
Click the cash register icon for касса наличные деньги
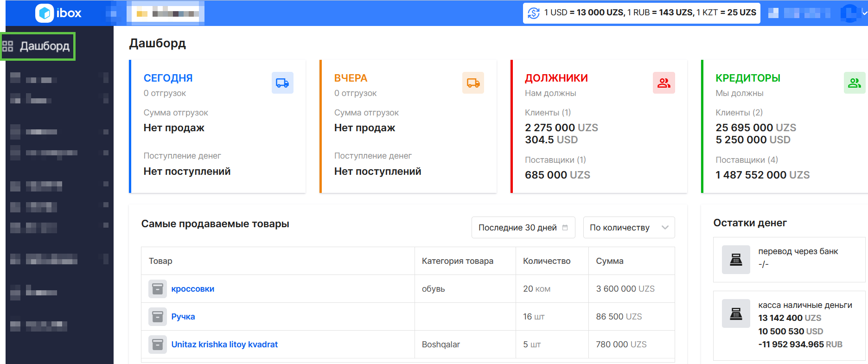click(736, 314)
